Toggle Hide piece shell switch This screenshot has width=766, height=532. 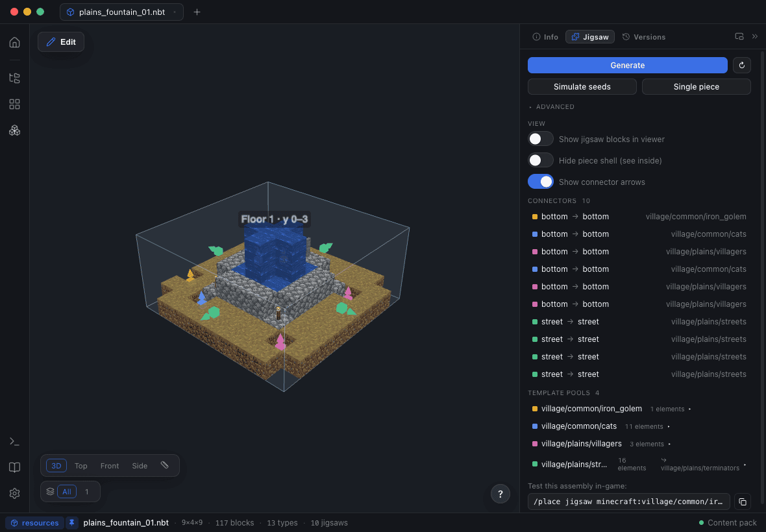tap(540, 160)
